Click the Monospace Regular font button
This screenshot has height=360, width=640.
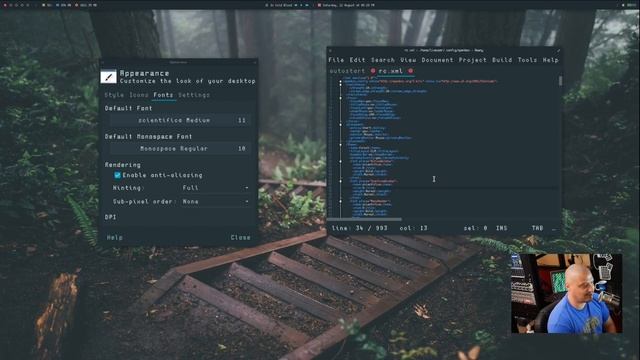coord(180,149)
